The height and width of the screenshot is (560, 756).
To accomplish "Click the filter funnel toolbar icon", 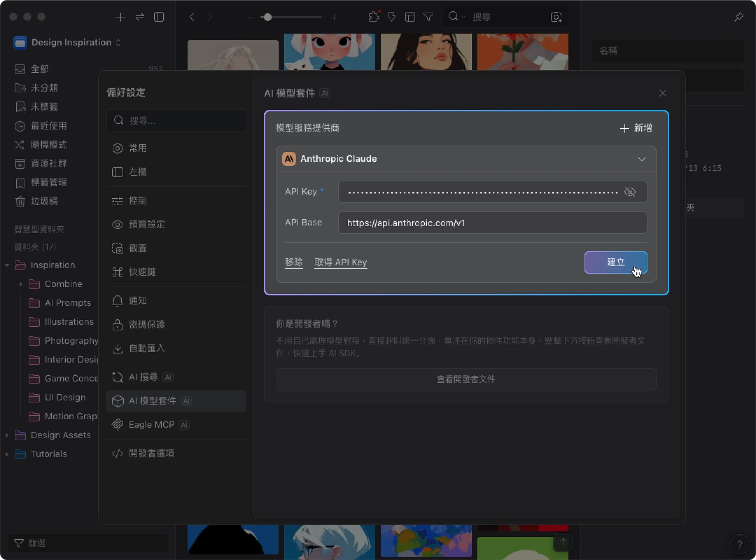I will click(428, 17).
